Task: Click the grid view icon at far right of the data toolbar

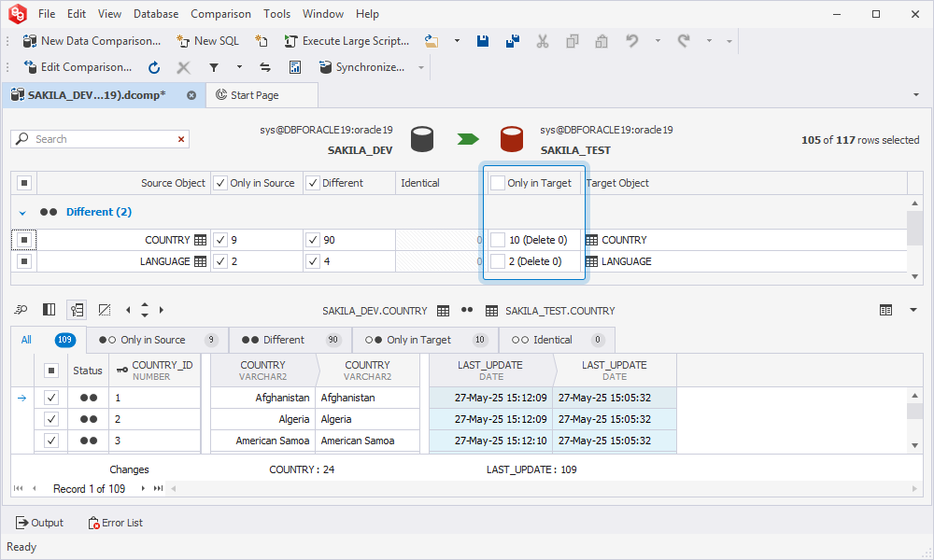Action: click(x=885, y=310)
